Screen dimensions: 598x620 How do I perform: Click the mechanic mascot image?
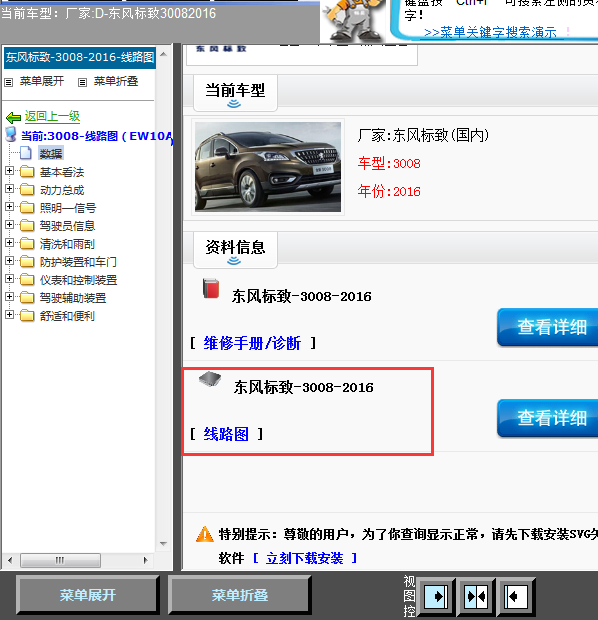353,21
